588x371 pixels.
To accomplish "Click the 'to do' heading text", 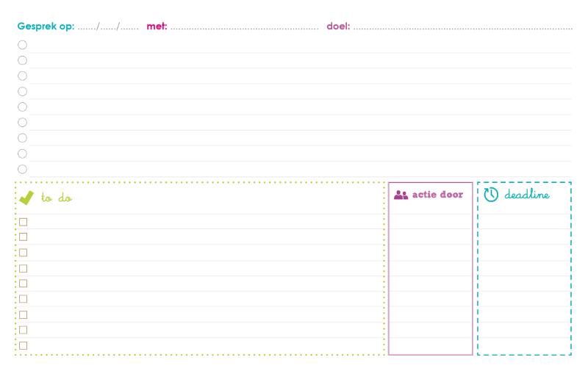I will [x=57, y=198].
